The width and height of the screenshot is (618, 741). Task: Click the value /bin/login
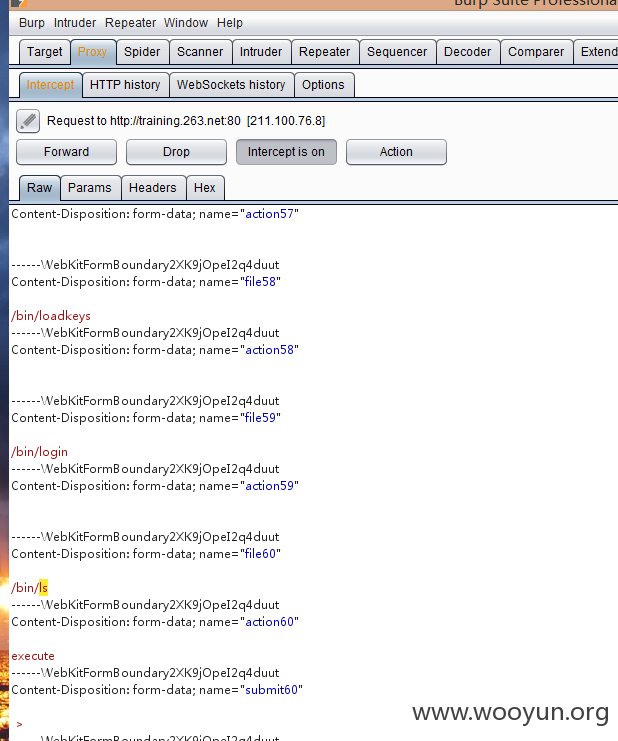pyautogui.click(x=40, y=452)
